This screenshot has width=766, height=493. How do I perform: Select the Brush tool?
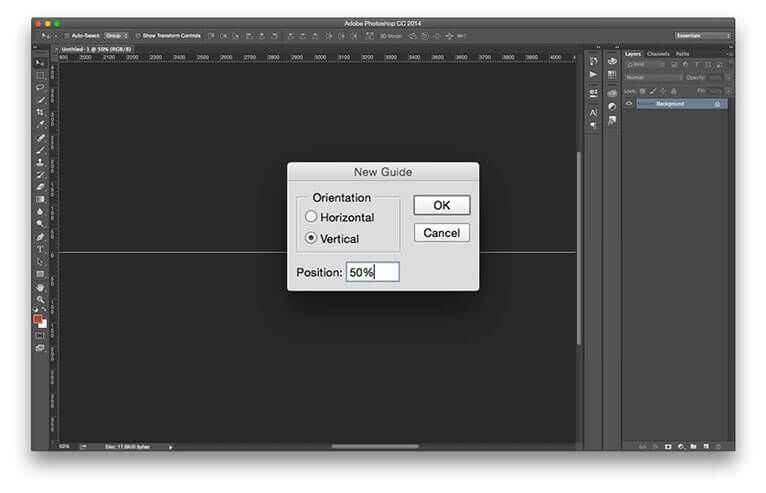coord(40,150)
